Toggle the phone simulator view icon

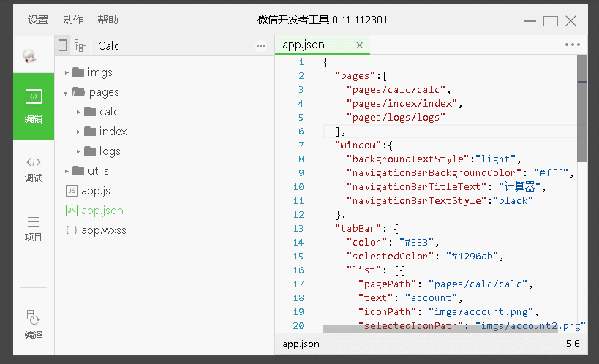[62, 45]
